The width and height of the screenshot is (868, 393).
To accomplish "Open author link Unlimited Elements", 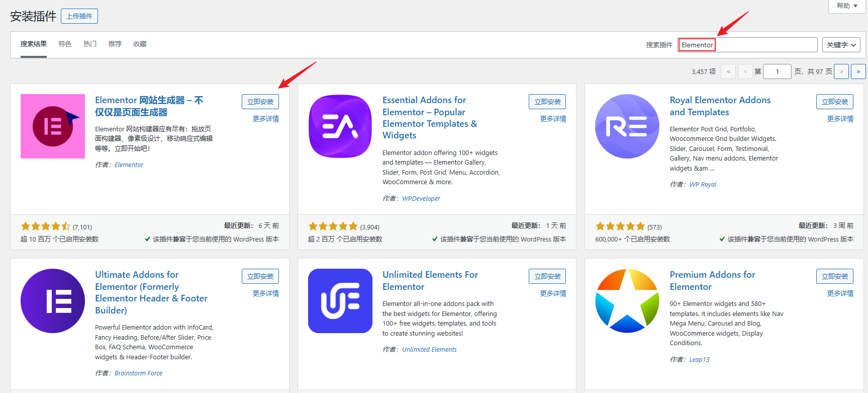I will pos(429,350).
